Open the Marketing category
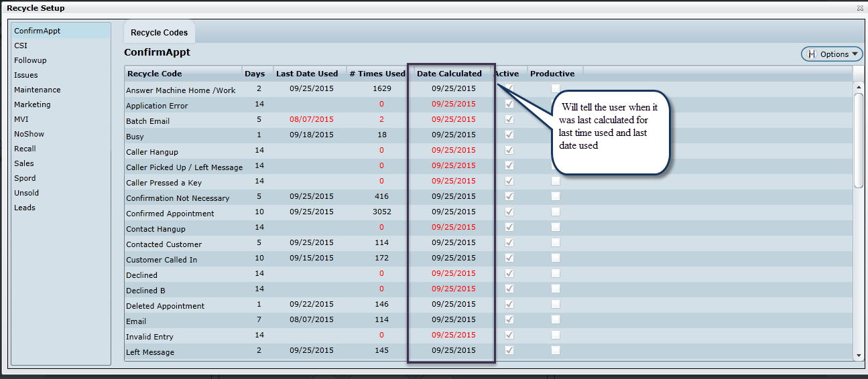The height and width of the screenshot is (379, 868). tap(32, 104)
